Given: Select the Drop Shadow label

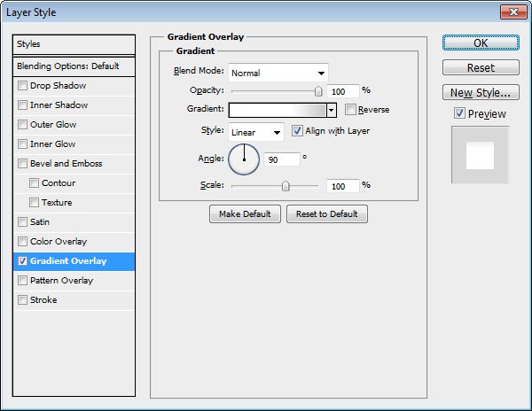Looking at the screenshot, I should coord(58,85).
